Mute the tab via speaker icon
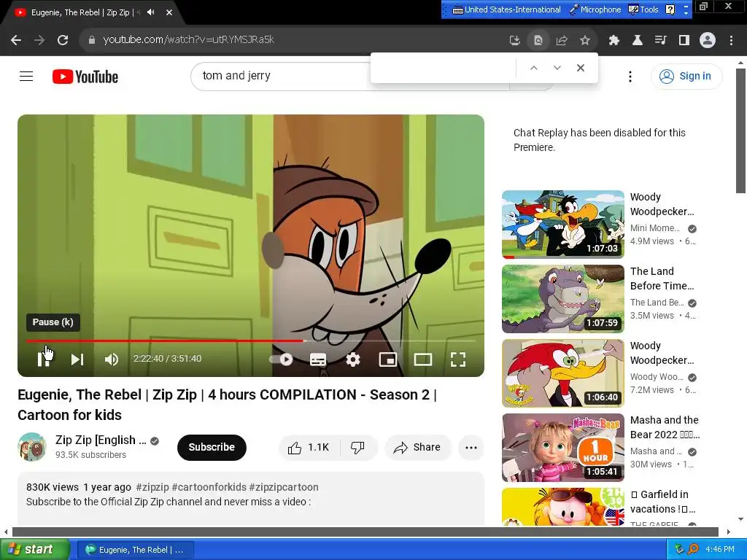 pos(150,12)
